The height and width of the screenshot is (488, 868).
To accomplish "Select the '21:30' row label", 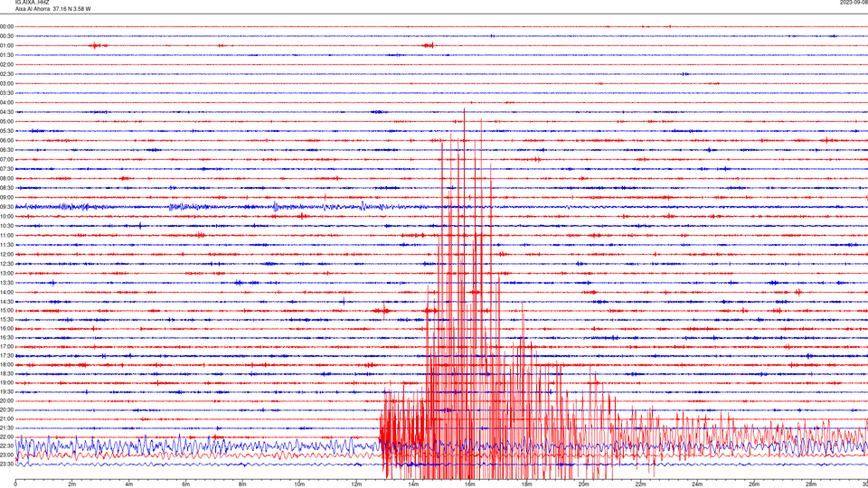I will click(6, 428).
